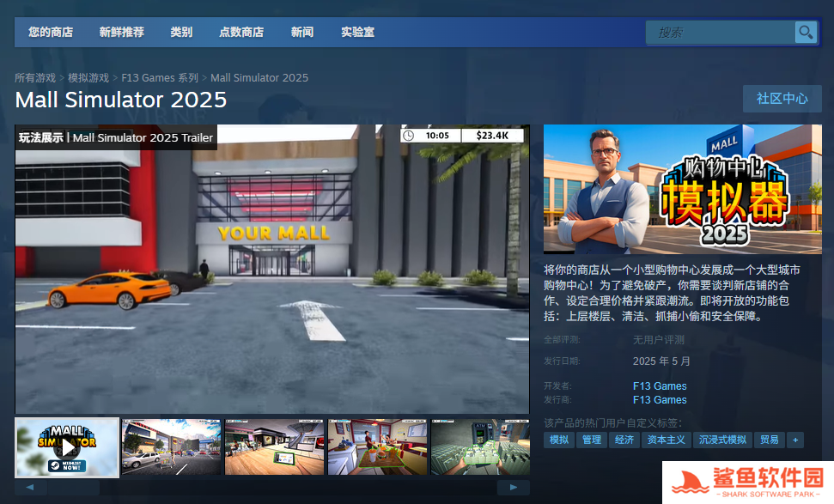Click the search magnifier icon
Image resolution: width=834 pixels, height=504 pixels.
[805, 33]
